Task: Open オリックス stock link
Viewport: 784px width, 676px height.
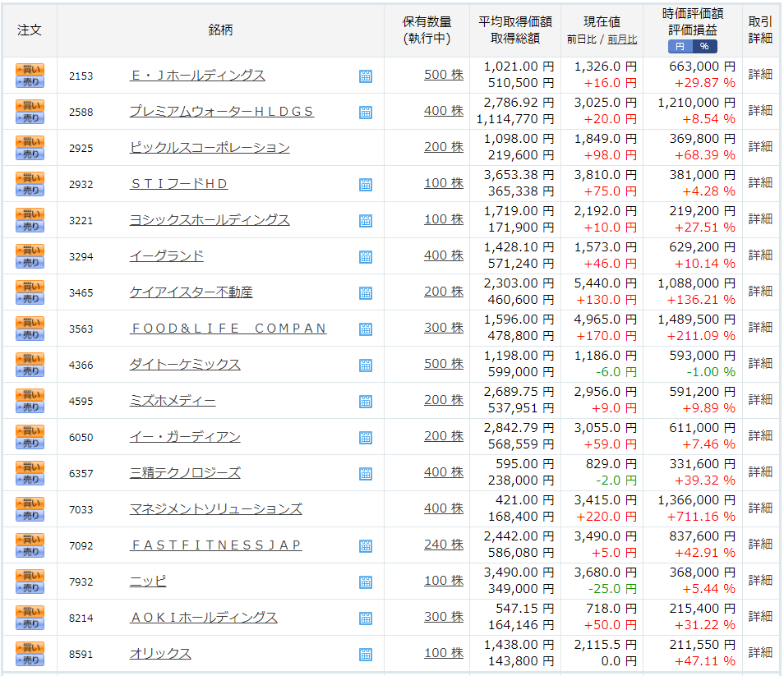Action: [x=160, y=654]
